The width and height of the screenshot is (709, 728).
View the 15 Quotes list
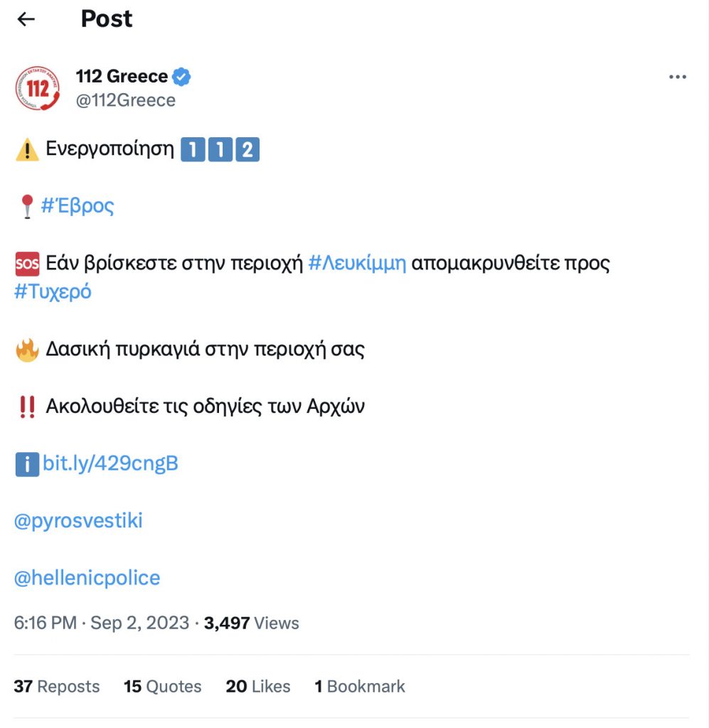(x=163, y=687)
